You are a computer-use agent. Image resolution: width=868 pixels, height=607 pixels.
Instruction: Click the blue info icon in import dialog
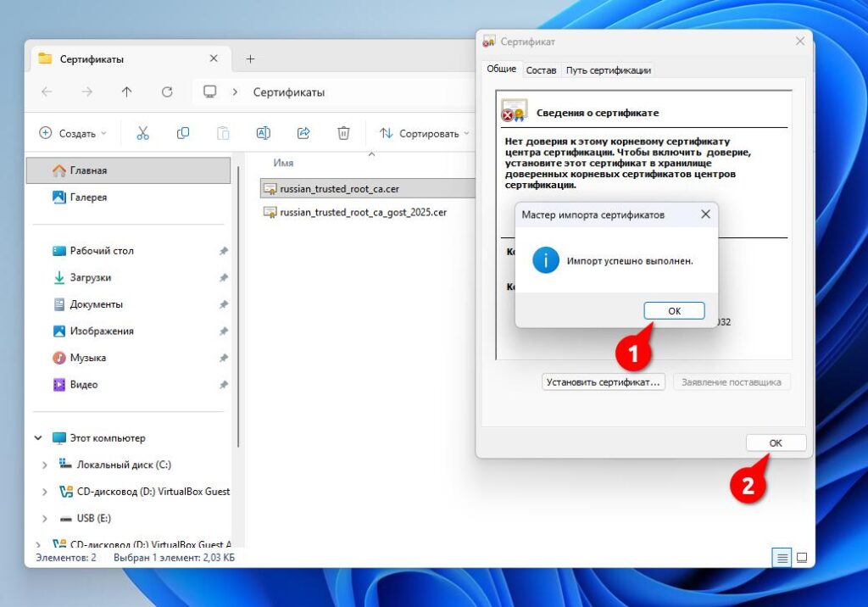(x=546, y=260)
